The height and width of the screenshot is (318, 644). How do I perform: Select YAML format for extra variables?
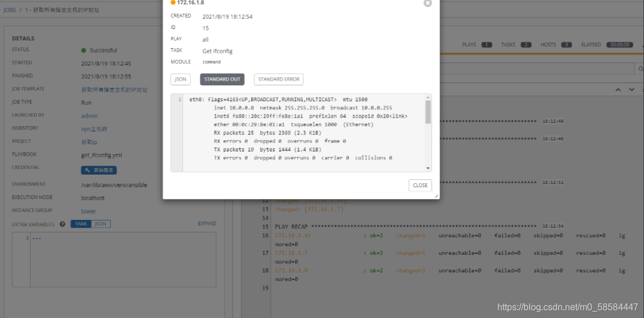click(81, 224)
